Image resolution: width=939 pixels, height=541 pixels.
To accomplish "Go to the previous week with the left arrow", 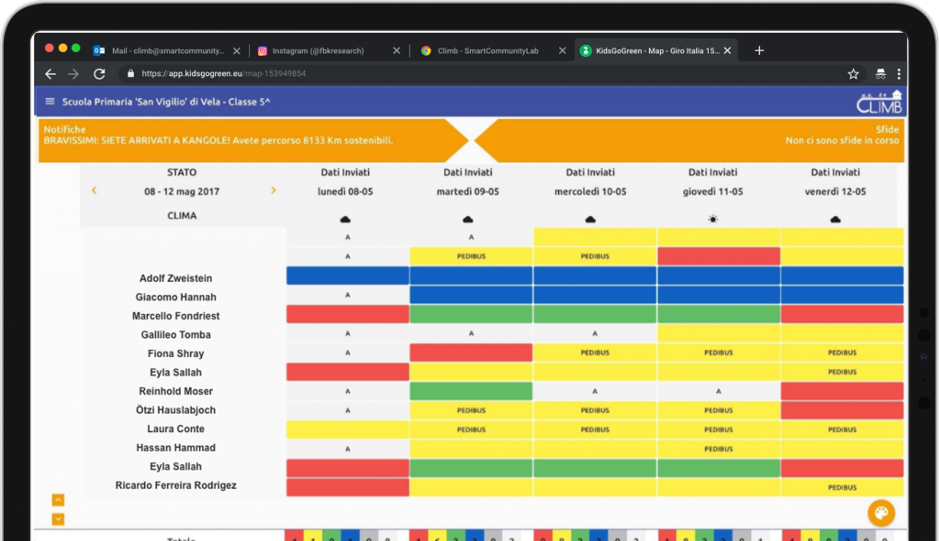I will point(94,190).
